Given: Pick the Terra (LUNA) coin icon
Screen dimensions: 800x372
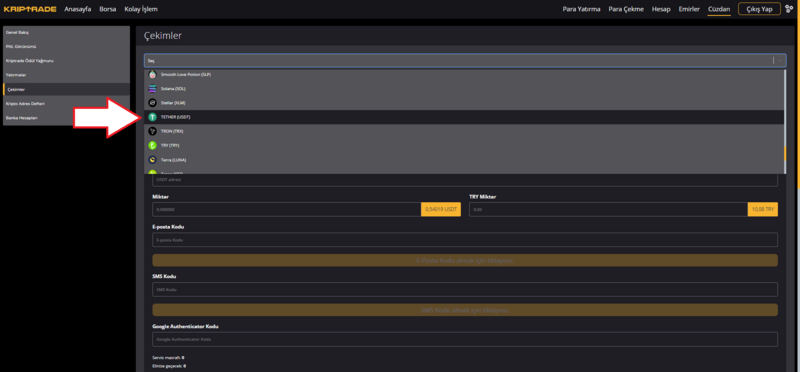Looking at the screenshot, I should pyautogui.click(x=152, y=160).
